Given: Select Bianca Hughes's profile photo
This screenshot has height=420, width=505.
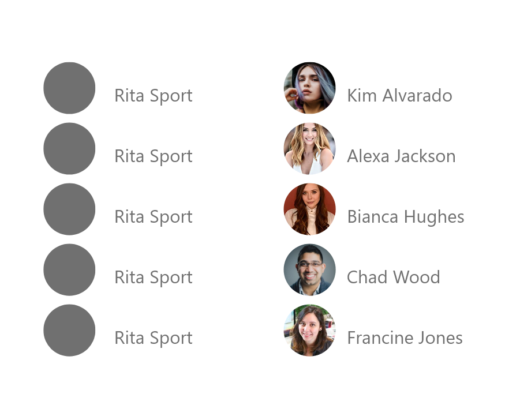Looking at the screenshot, I should [309, 209].
